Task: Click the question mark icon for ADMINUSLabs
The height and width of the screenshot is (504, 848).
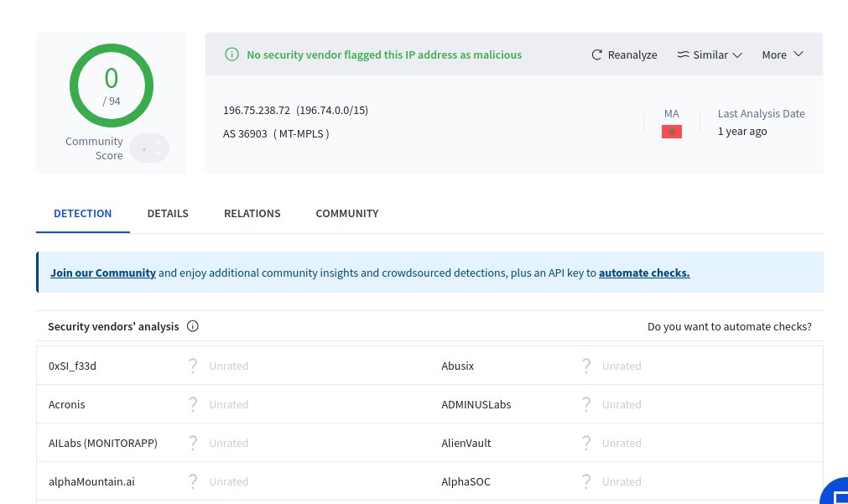Action: [x=585, y=404]
